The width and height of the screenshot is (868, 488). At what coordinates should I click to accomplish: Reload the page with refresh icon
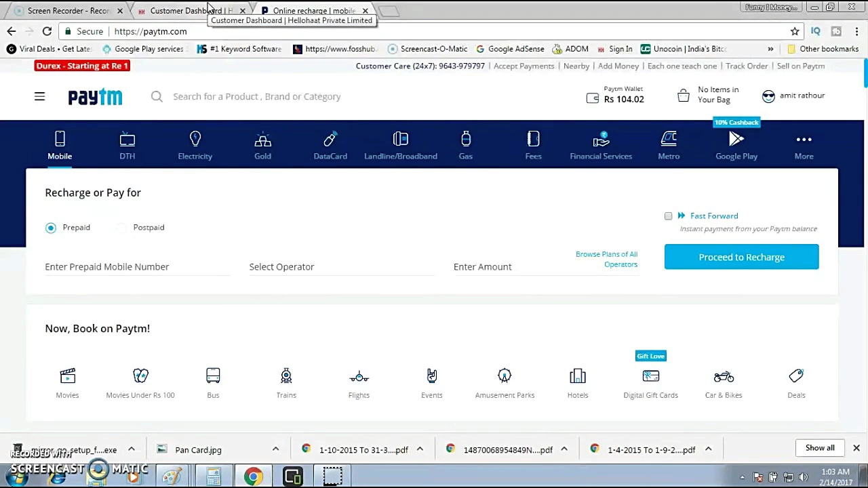[x=47, y=31]
